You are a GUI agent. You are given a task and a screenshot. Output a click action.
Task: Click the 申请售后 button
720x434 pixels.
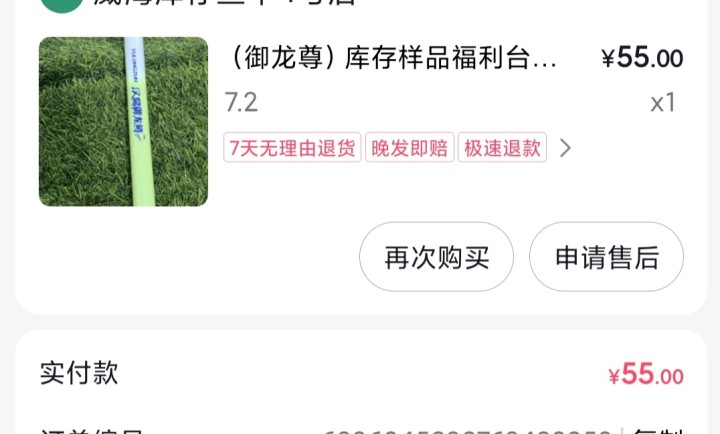pos(606,257)
